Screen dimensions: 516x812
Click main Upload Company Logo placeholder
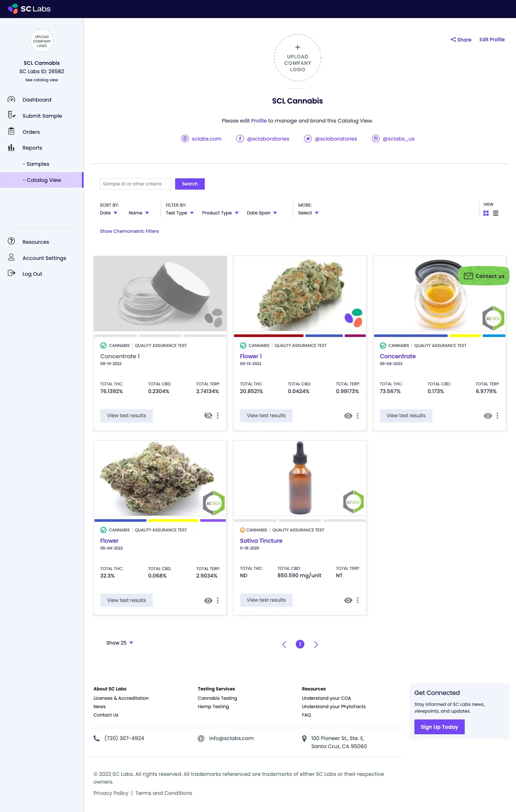tap(297, 58)
